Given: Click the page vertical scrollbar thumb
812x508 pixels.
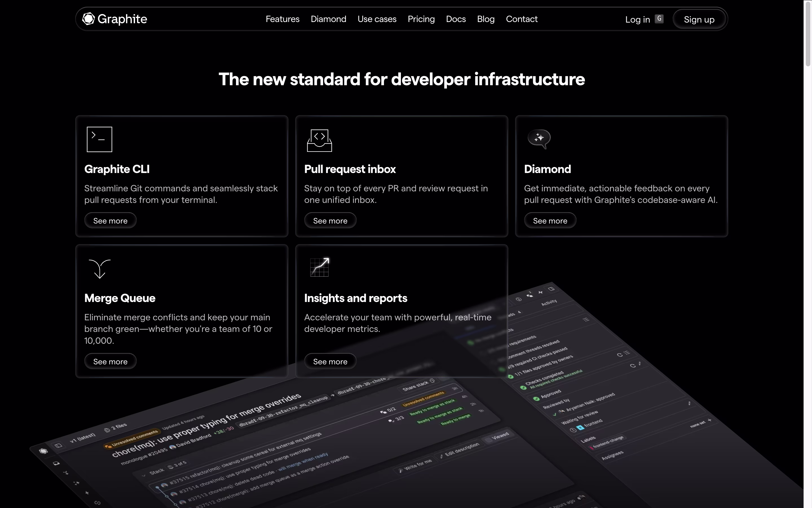Looking at the screenshot, I should pyautogui.click(x=808, y=34).
